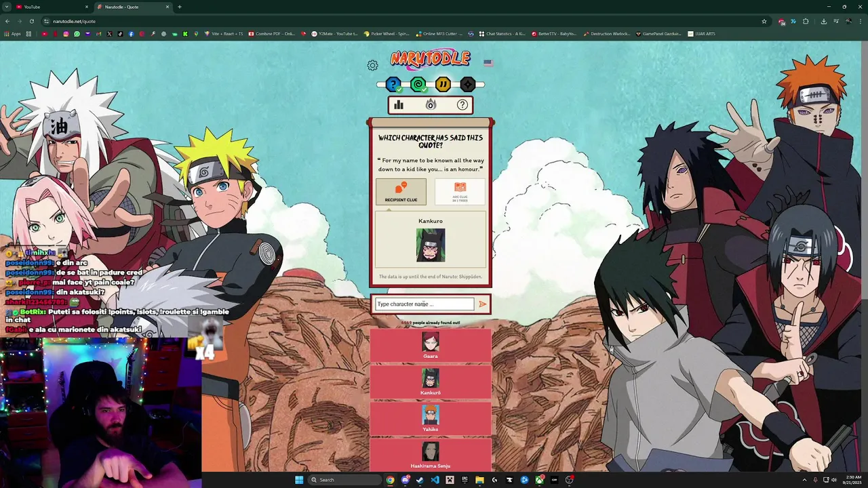
Task: Click the Kankurō guess row
Action: [431, 382]
